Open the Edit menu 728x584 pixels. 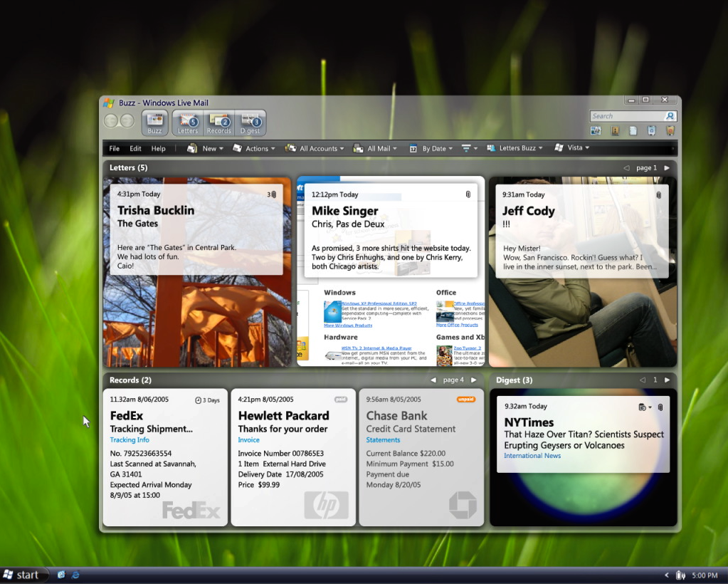pos(136,148)
